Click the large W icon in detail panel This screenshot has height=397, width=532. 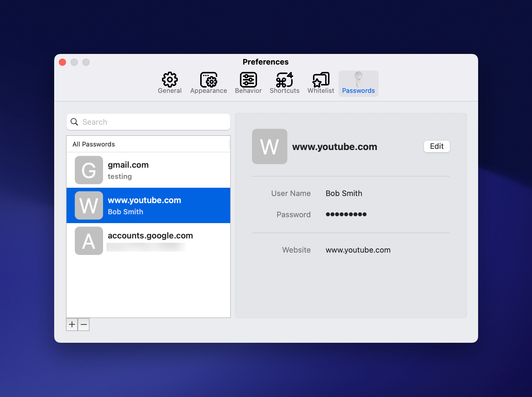click(x=269, y=146)
